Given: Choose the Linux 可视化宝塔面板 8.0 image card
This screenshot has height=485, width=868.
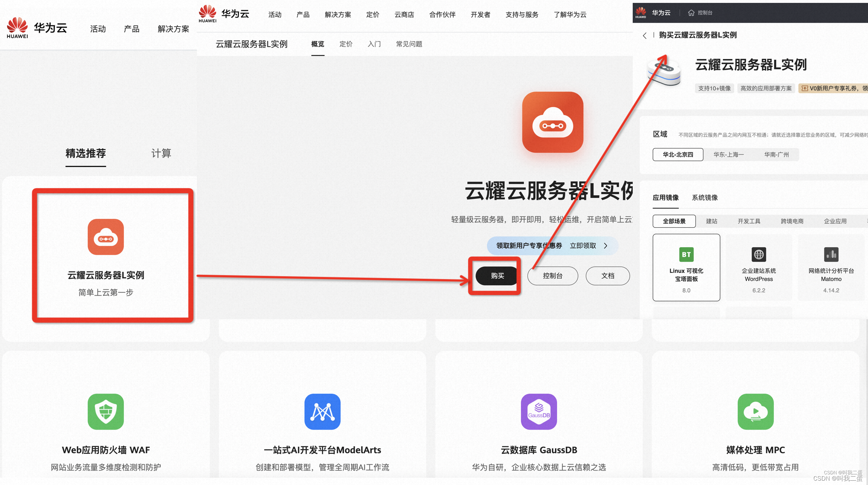Looking at the screenshot, I should pyautogui.click(x=686, y=267).
